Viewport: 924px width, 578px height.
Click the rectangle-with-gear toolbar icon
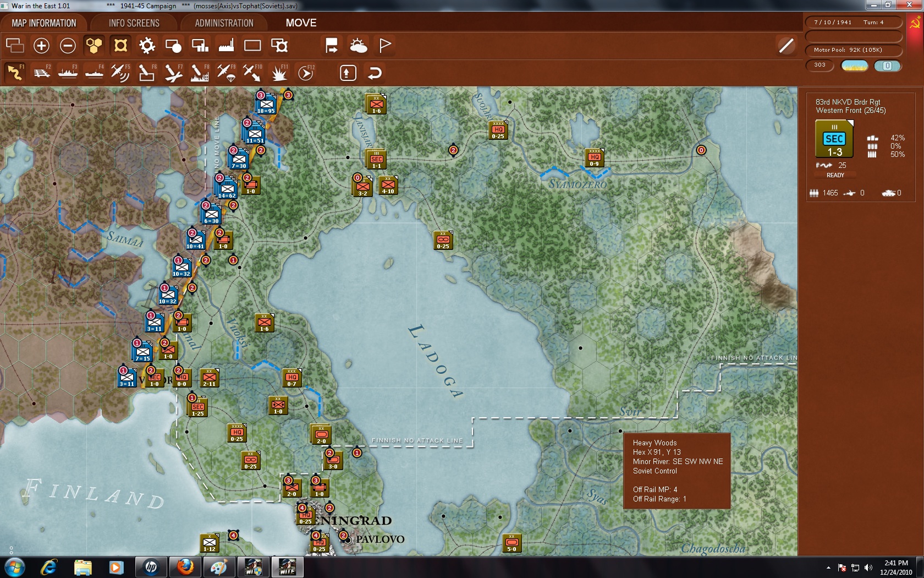[279, 46]
